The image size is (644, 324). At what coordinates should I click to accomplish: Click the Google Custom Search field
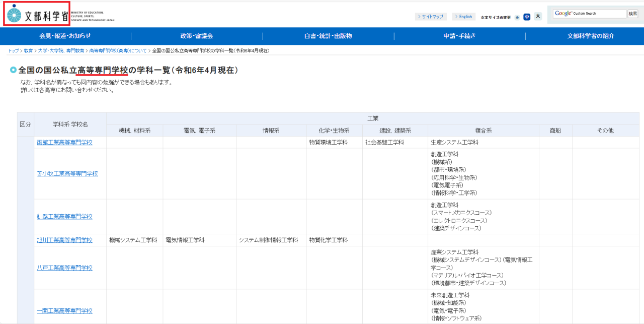pos(589,14)
